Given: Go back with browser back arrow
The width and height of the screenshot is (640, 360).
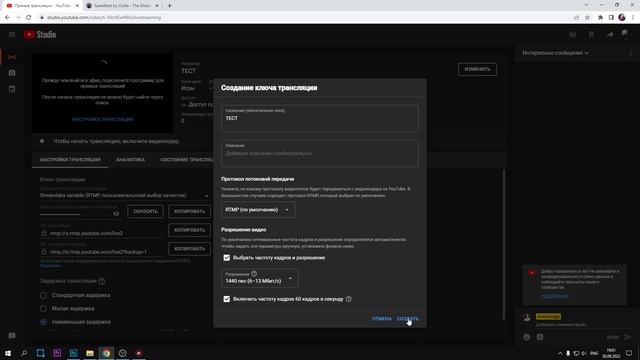Looking at the screenshot, I should pyautogui.click(x=7, y=18).
